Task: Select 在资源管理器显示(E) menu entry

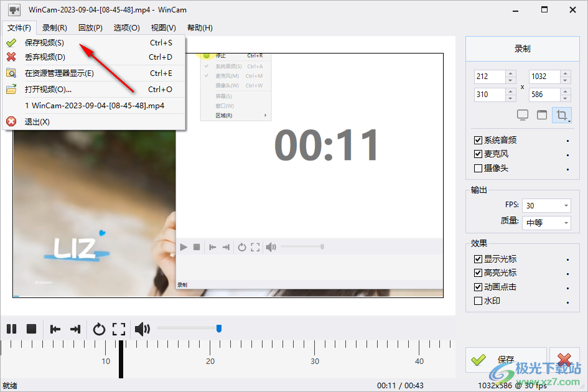Action: [94, 73]
